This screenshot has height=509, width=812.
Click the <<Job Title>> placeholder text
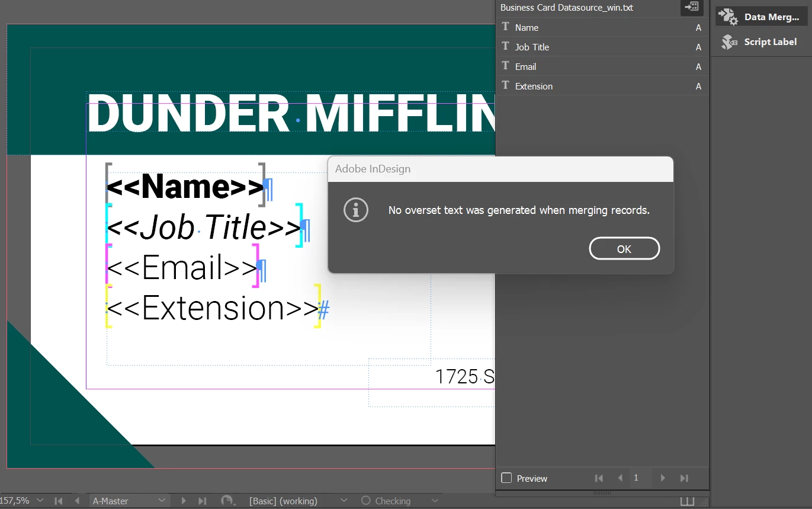[204, 227]
